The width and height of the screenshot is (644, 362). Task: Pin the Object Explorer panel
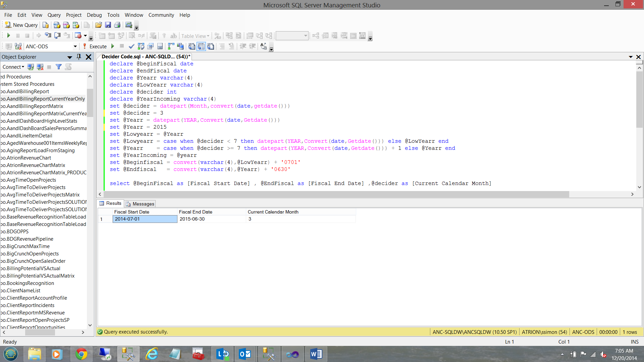(x=79, y=57)
